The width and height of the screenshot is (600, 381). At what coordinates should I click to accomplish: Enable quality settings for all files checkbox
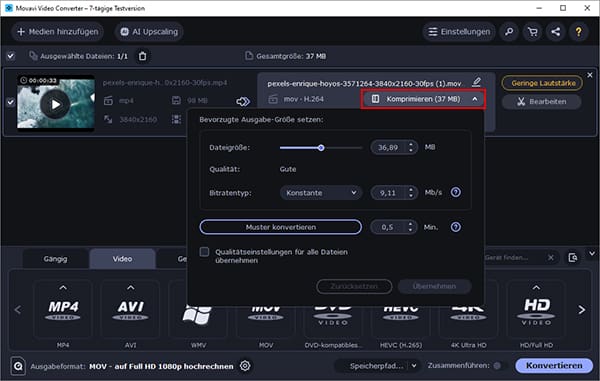click(204, 252)
